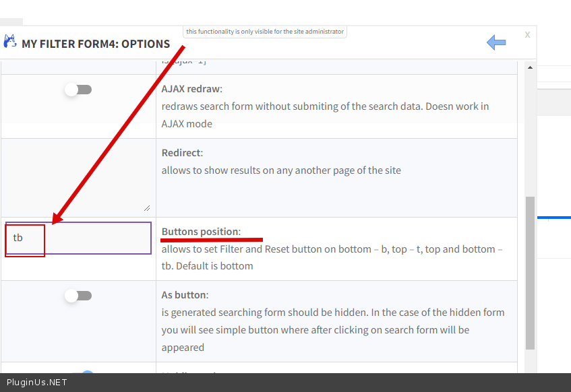Screen dimensions: 571x392
Task: Click the 'AJAX redraw:' label text
Action: coord(192,89)
